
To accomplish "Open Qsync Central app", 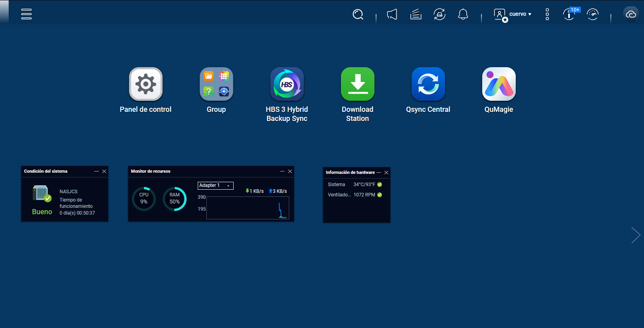I will coord(428,84).
